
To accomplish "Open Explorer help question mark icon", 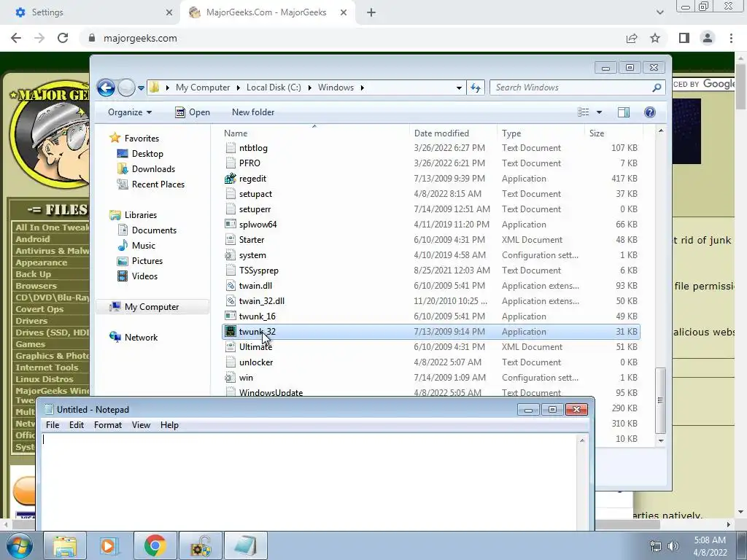I will 650,112.
